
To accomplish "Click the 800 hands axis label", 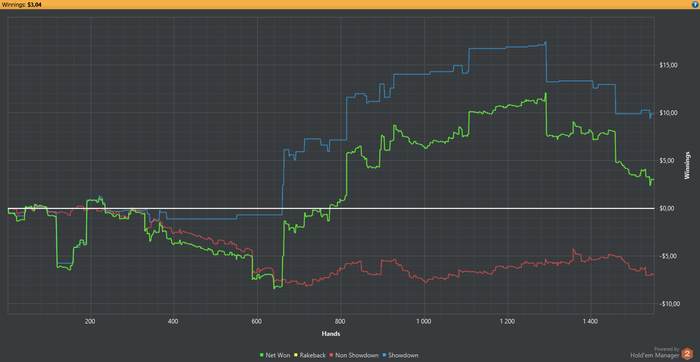I will click(x=340, y=321).
